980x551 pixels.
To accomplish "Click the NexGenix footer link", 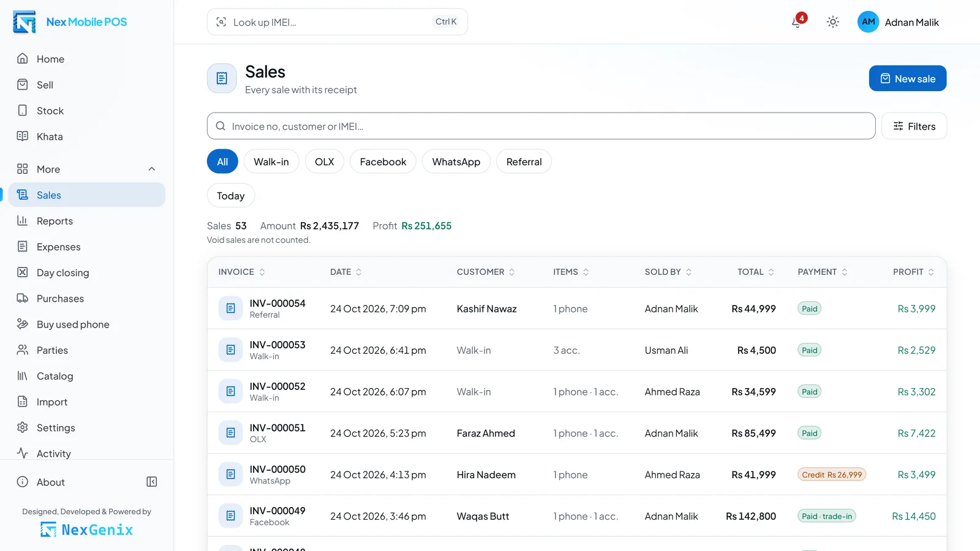I will [x=87, y=530].
